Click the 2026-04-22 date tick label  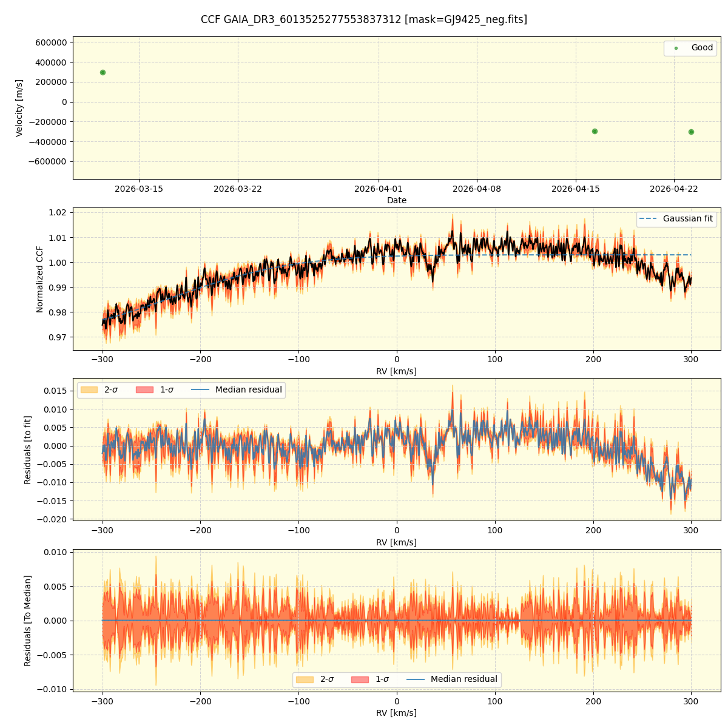tap(674, 189)
